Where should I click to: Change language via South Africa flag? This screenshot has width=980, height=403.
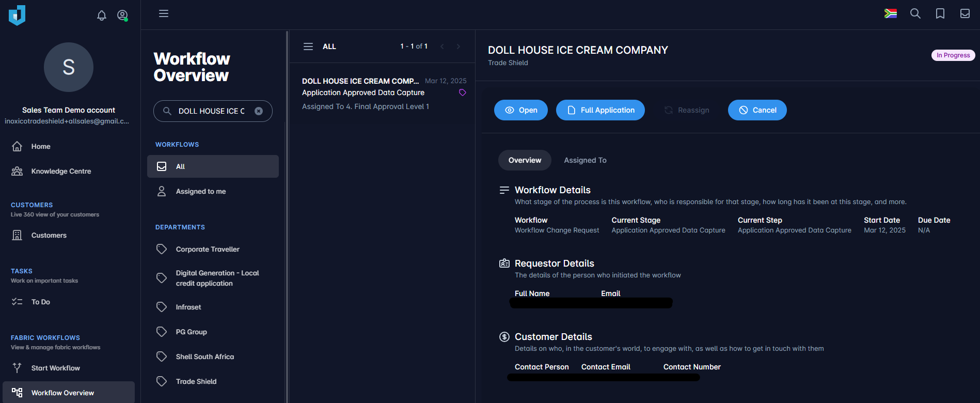pyautogui.click(x=891, y=14)
